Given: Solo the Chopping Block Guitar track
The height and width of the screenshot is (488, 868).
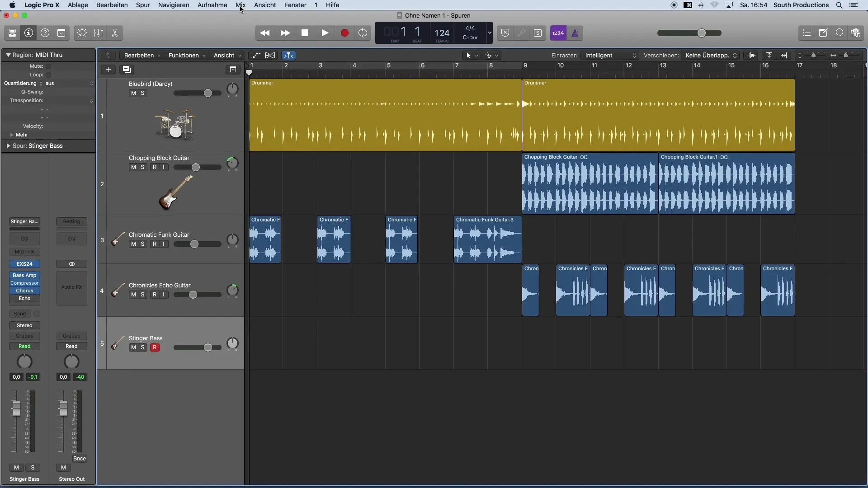Looking at the screenshot, I should [x=142, y=167].
